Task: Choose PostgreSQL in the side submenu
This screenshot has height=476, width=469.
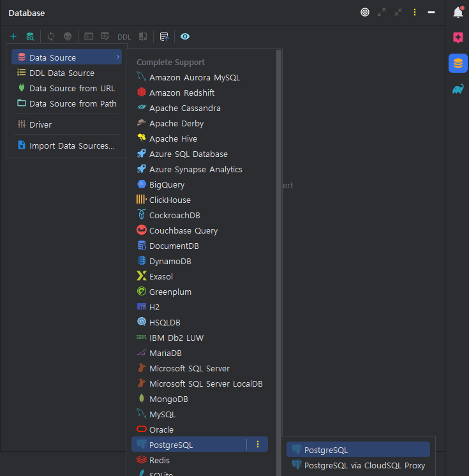Action: pos(358,450)
